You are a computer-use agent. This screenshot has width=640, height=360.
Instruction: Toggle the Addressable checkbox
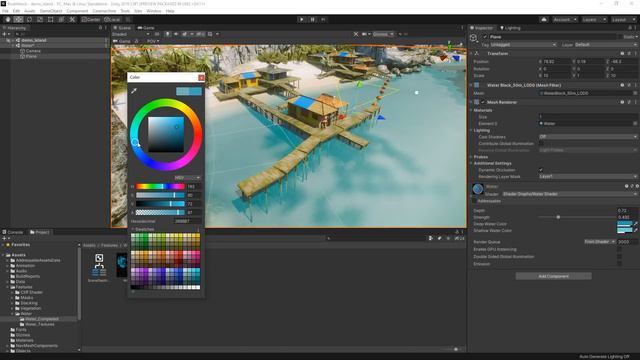(474, 201)
